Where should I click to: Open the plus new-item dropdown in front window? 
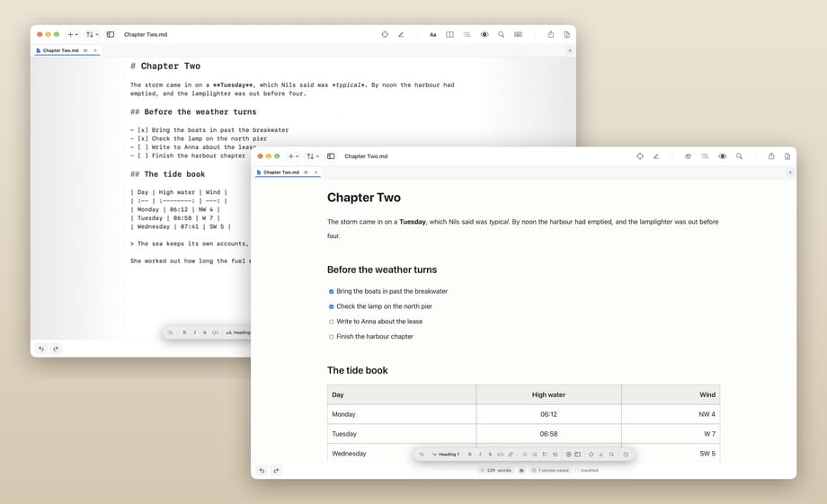tap(293, 156)
